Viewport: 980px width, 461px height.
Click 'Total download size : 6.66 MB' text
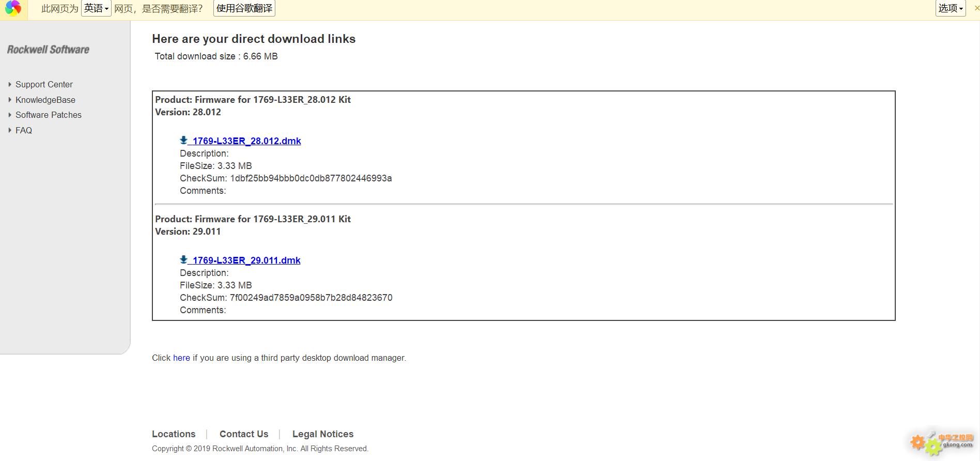coord(216,56)
